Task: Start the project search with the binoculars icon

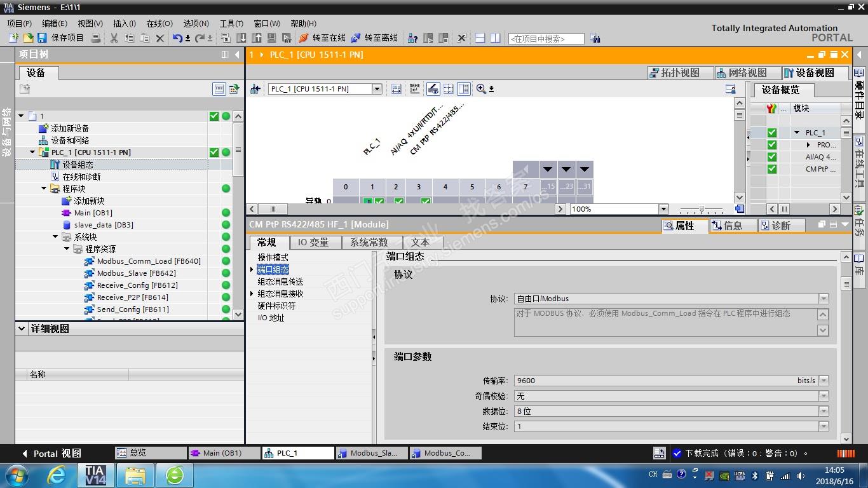Action: 595,38
